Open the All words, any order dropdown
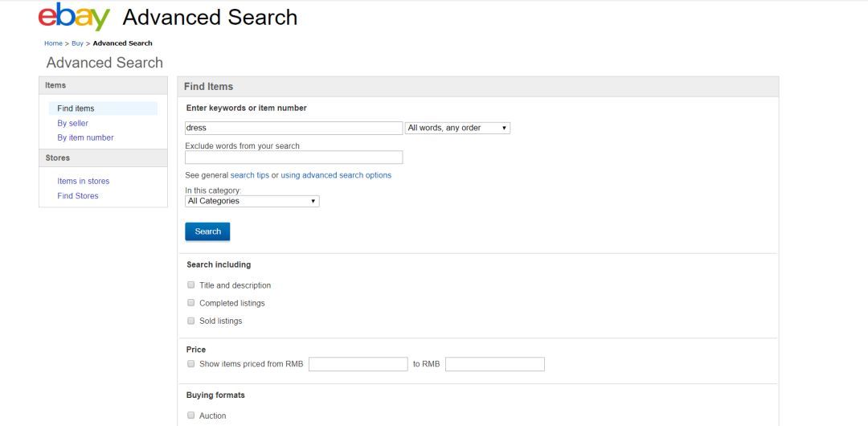The width and height of the screenshot is (868, 426). 458,128
